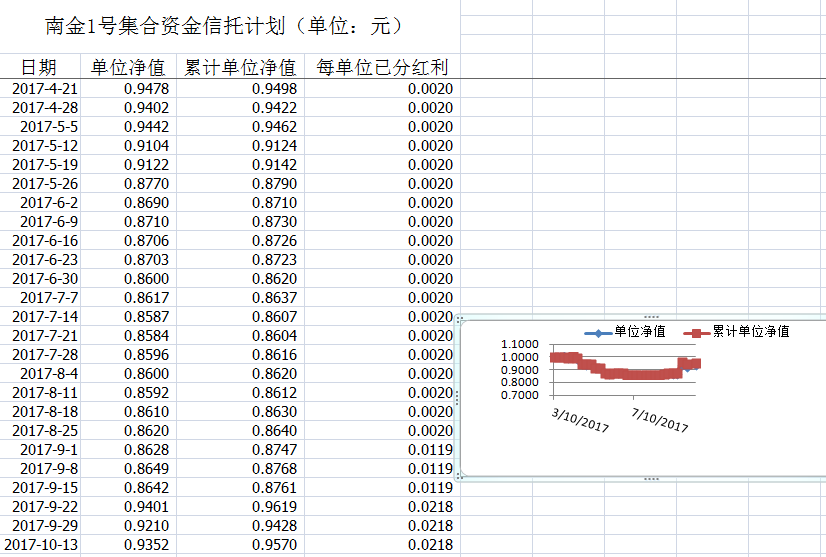This screenshot has height=557, width=826.
Task: Select the 累计单位净值 header cell in table
Action: [x=241, y=68]
